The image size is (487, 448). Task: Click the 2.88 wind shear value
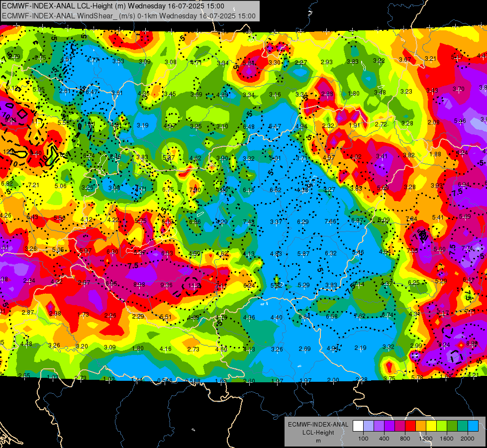coord(327,94)
